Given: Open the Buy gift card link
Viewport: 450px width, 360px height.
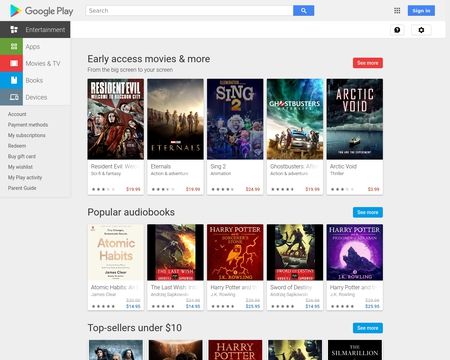Looking at the screenshot, I should click(x=22, y=156).
